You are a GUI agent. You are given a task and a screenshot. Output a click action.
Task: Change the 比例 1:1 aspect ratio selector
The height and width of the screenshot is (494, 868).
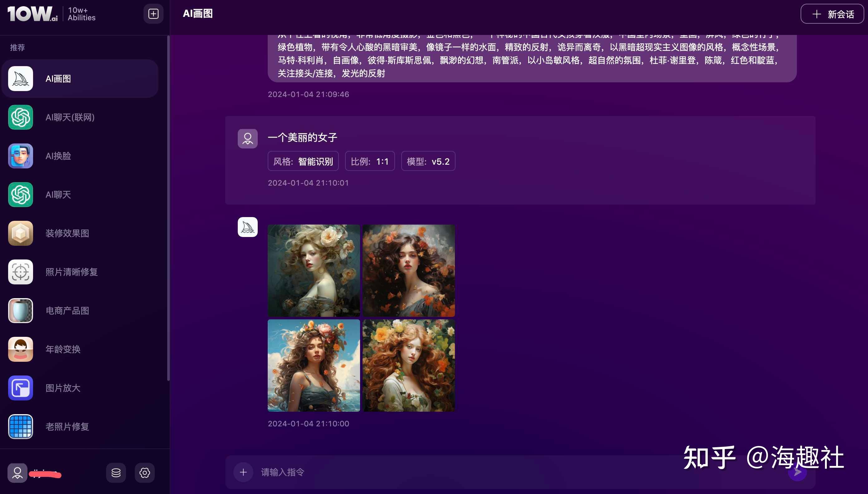click(x=369, y=161)
